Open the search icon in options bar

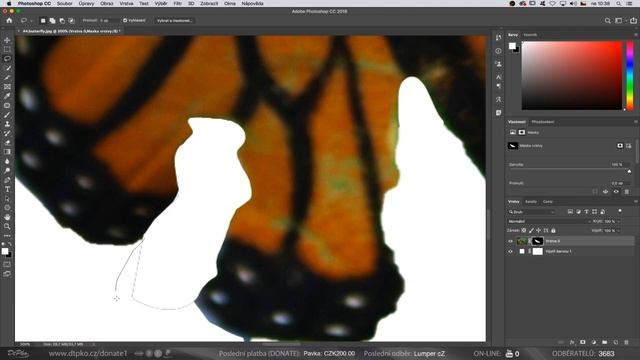click(x=608, y=20)
